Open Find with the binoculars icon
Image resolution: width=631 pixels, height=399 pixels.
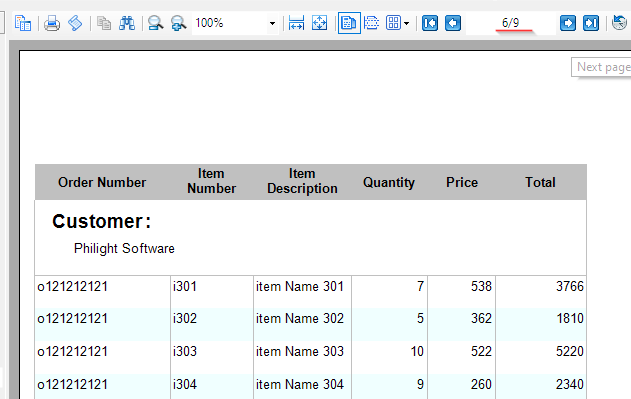pos(127,23)
